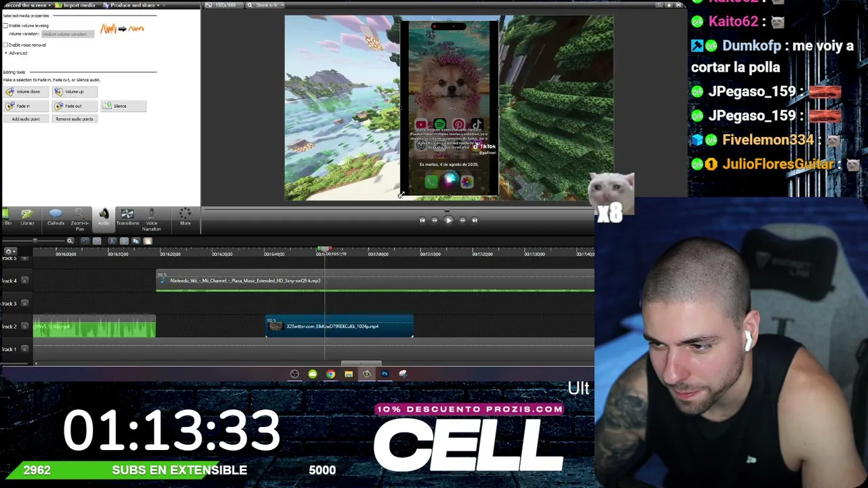The image size is (868, 488).
Task: Click the Copy icon on timeline toolbar
Action: click(x=136, y=241)
